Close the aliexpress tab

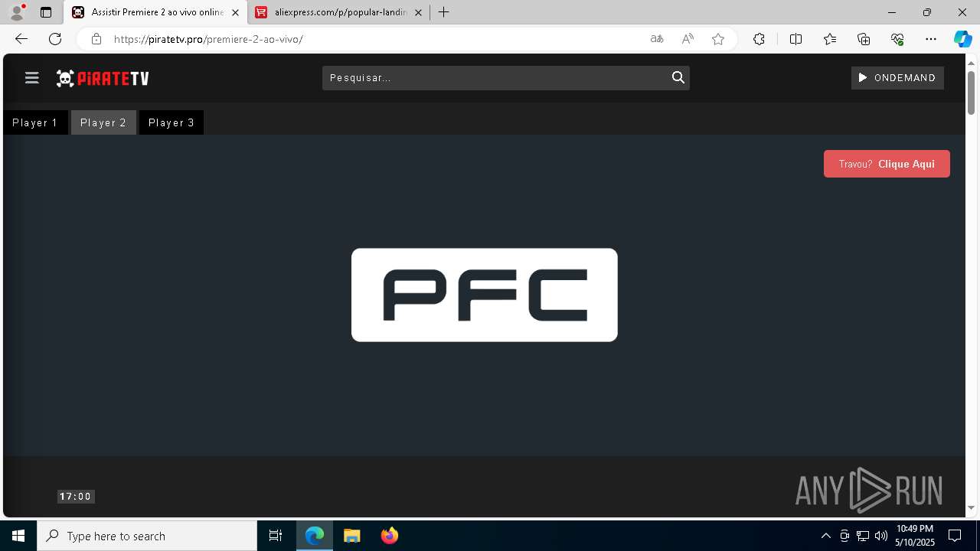pos(418,12)
